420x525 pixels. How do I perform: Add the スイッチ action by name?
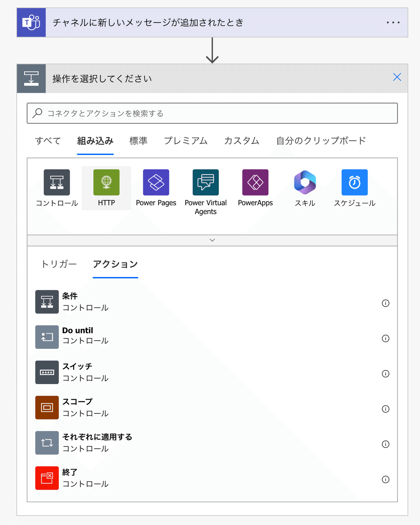(77, 366)
